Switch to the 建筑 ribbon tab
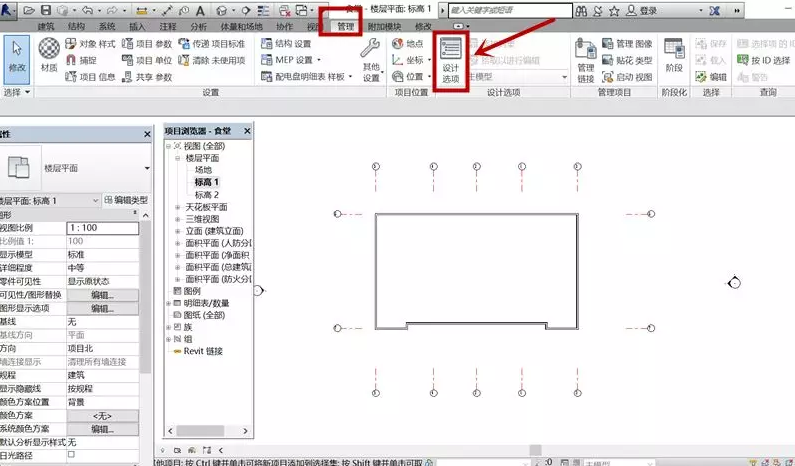795x466 pixels. 45,25
